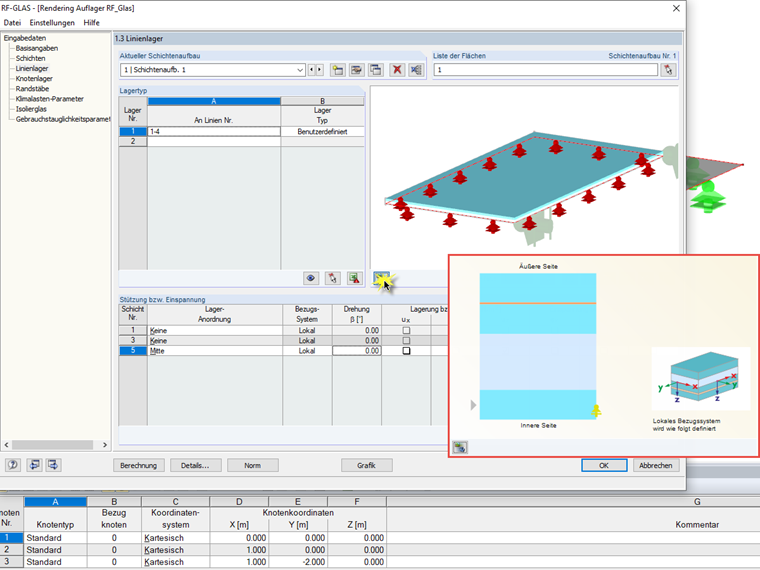Click Lager Typ cell 'Benutzerdefiniert'
Viewport: 760px width, 570px height.
[322, 131]
